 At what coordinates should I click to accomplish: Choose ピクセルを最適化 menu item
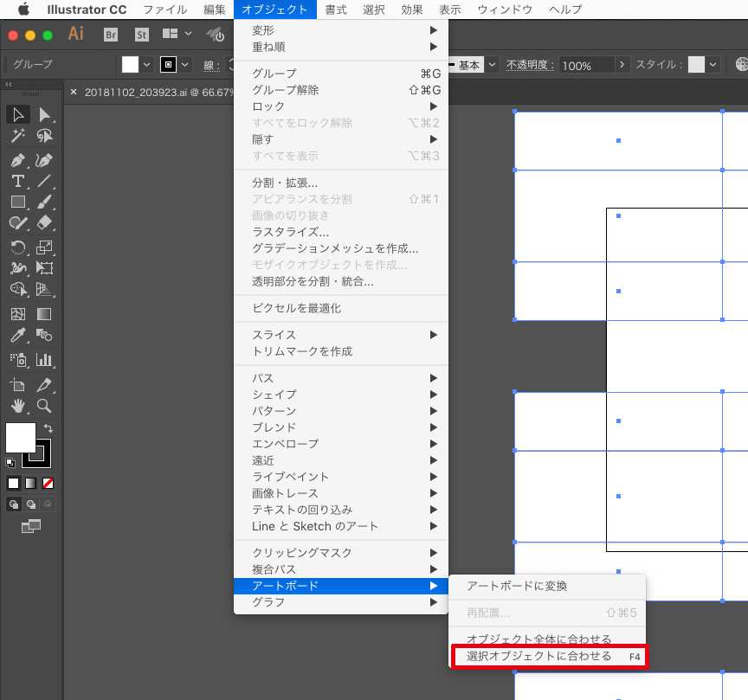tap(340, 308)
